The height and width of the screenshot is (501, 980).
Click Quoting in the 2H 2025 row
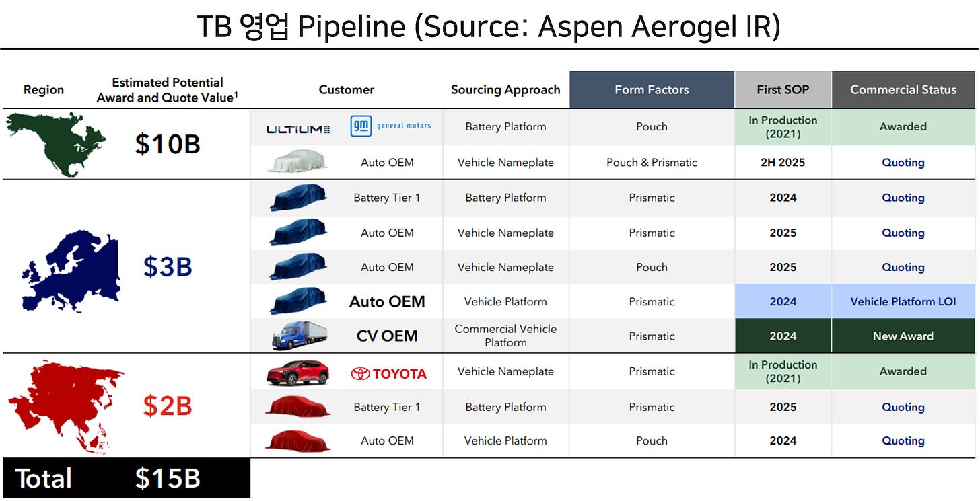(x=903, y=163)
